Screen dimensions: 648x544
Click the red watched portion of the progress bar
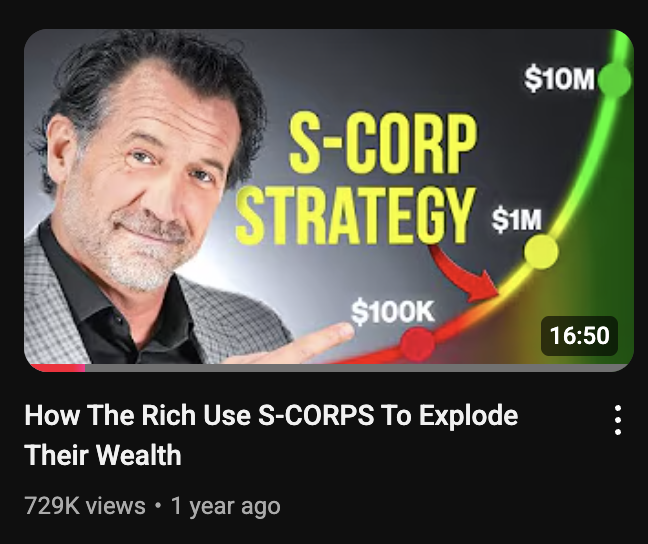click(57, 368)
